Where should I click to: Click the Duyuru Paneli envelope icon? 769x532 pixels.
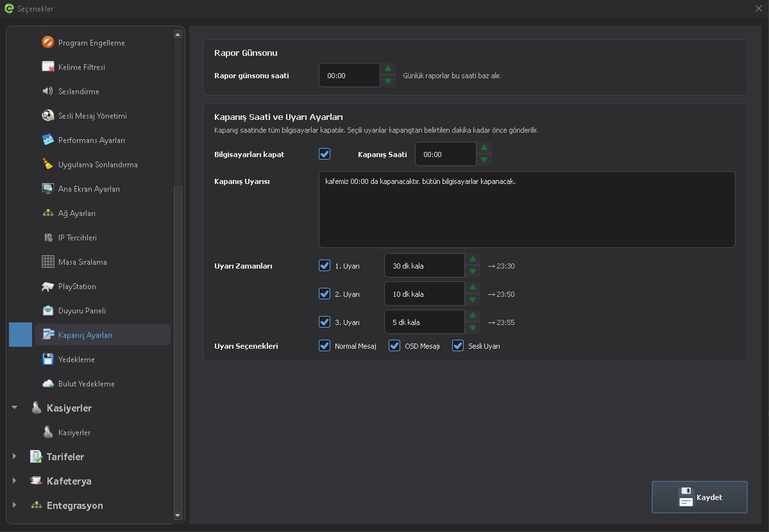coord(47,310)
